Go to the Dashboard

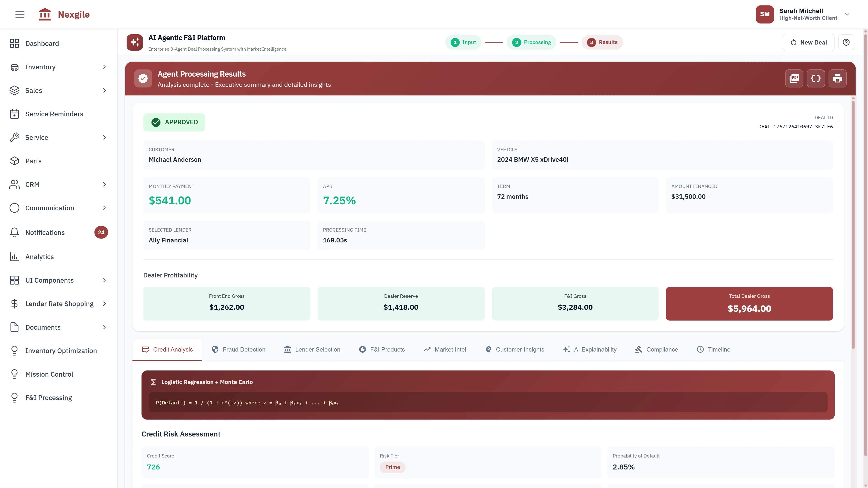coord(42,43)
